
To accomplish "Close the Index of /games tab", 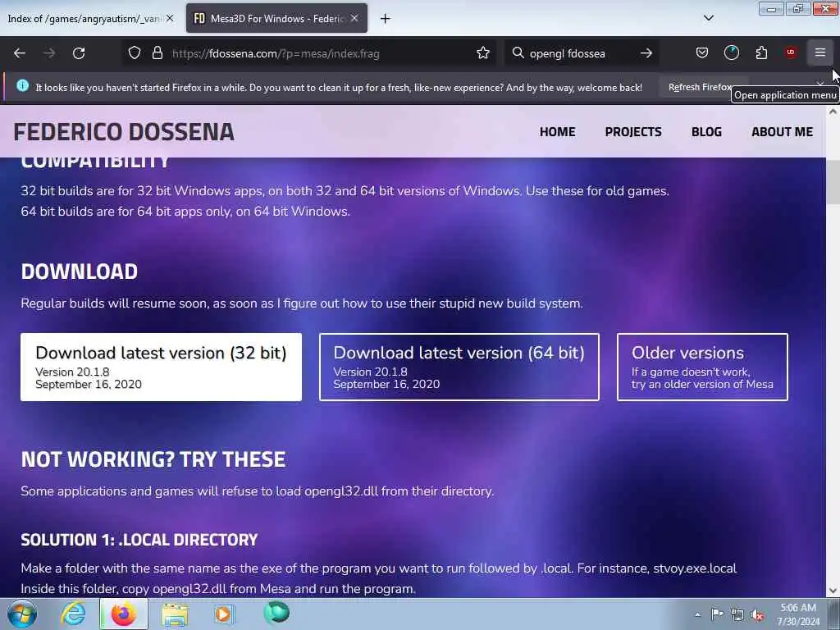I will (x=169, y=18).
